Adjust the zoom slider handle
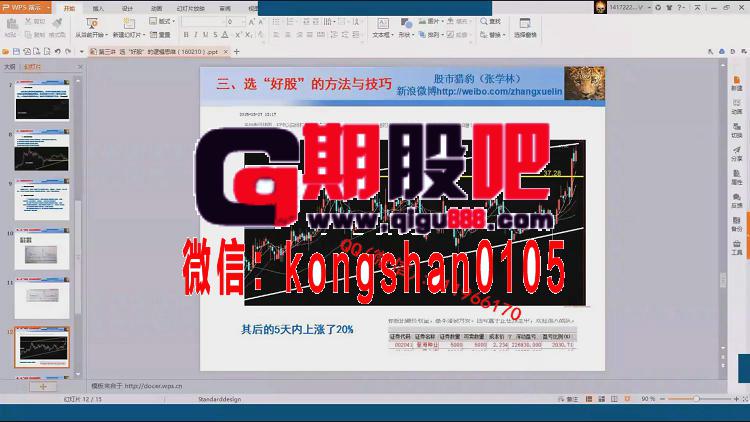This screenshot has height=422, width=750. tap(696, 399)
